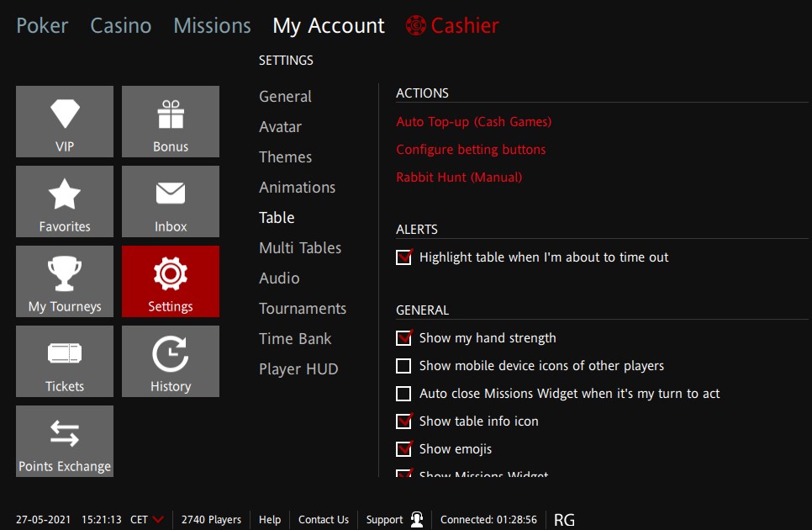
Task: Open General settings section
Action: click(x=285, y=97)
